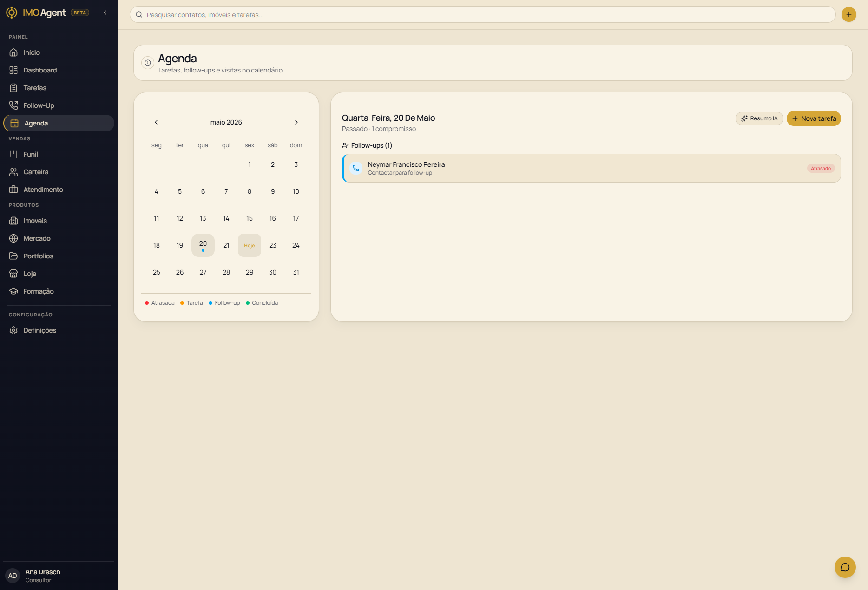Image resolution: width=868 pixels, height=590 pixels.
Task: Open the Formação graduation cap icon
Action: 13,291
